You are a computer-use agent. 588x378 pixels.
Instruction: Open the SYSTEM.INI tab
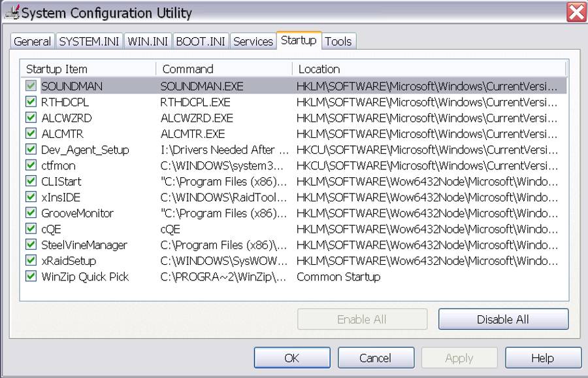(x=89, y=41)
